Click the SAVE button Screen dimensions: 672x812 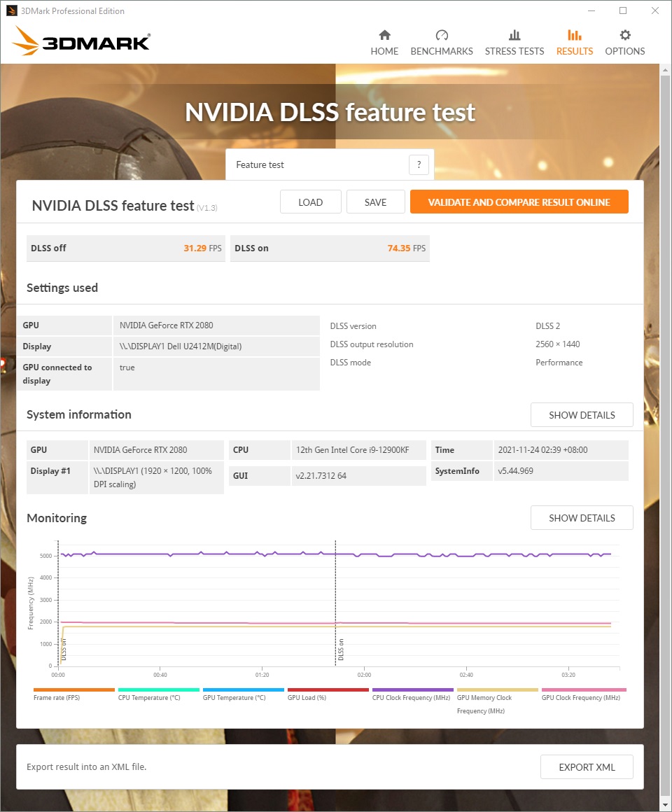(375, 202)
